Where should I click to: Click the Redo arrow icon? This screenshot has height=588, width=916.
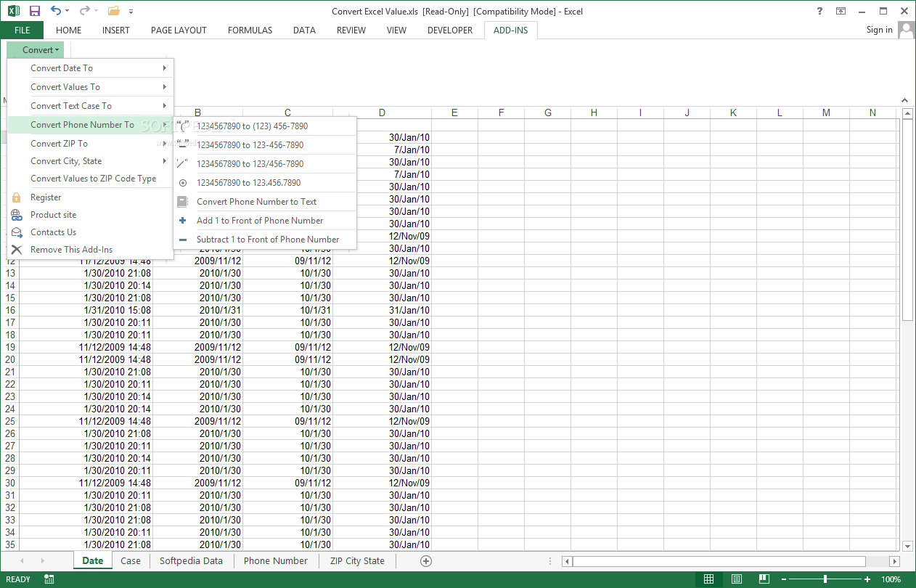(x=84, y=11)
